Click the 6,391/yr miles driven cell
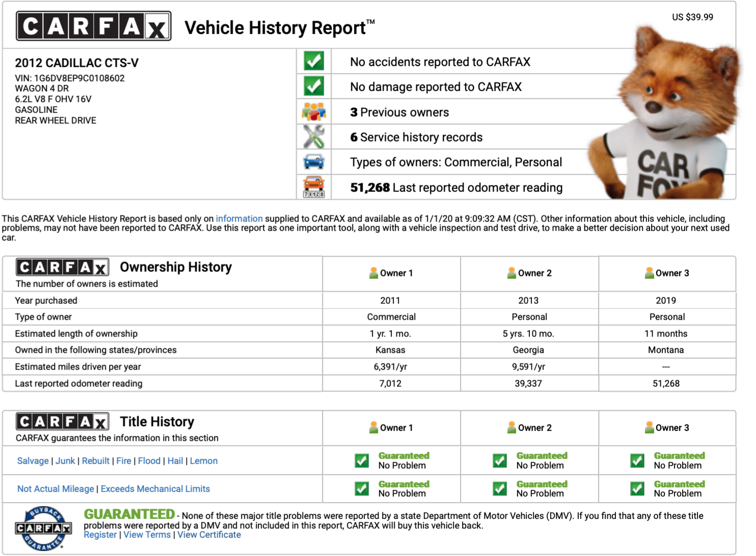 coord(390,367)
